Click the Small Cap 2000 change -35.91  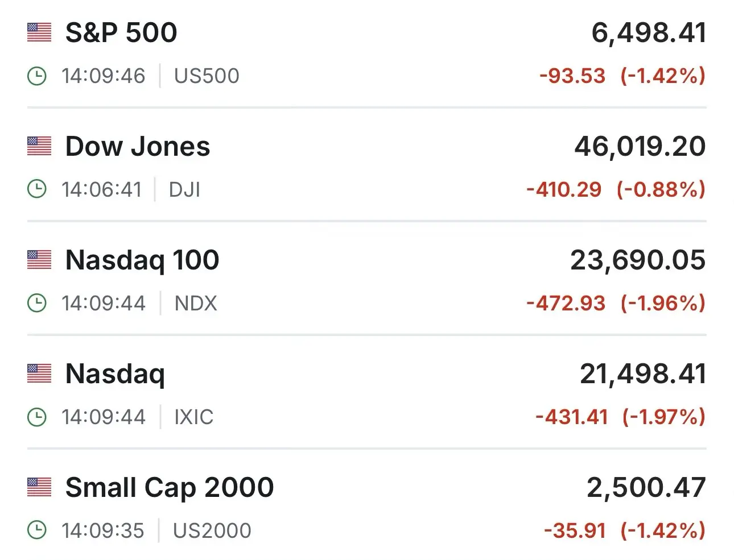pyautogui.click(x=575, y=530)
